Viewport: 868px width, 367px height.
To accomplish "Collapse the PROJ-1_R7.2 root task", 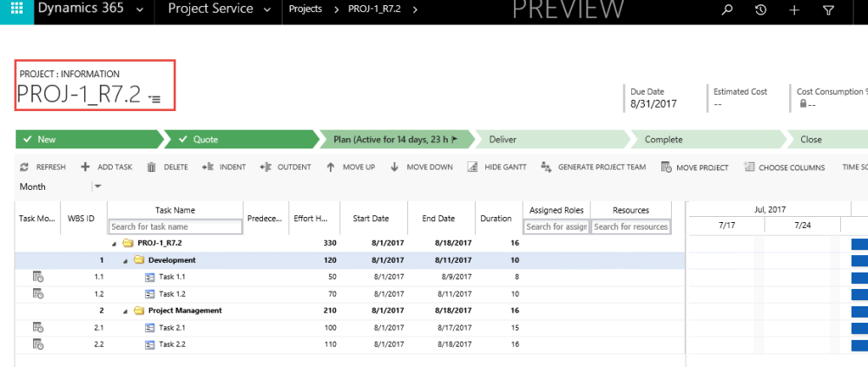I will (x=114, y=243).
